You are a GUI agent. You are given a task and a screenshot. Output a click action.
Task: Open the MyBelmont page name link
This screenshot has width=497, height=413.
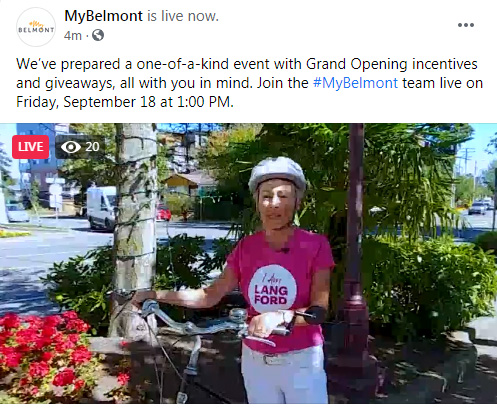pyautogui.click(x=103, y=16)
